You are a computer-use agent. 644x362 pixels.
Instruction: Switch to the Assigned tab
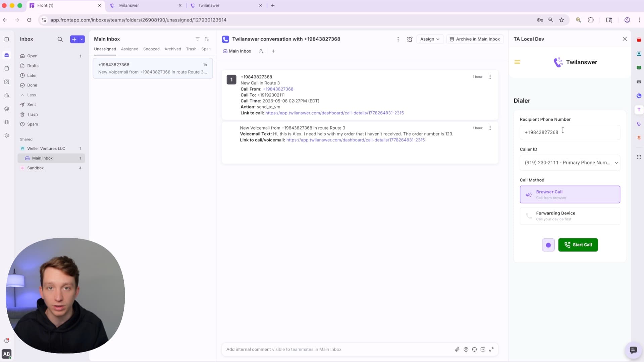(129, 49)
